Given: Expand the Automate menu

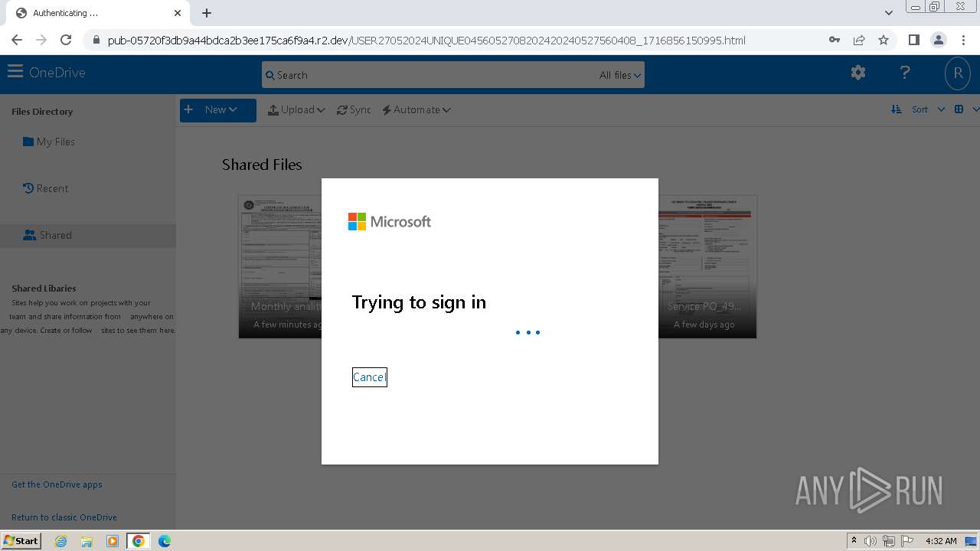Looking at the screenshot, I should tap(416, 109).
